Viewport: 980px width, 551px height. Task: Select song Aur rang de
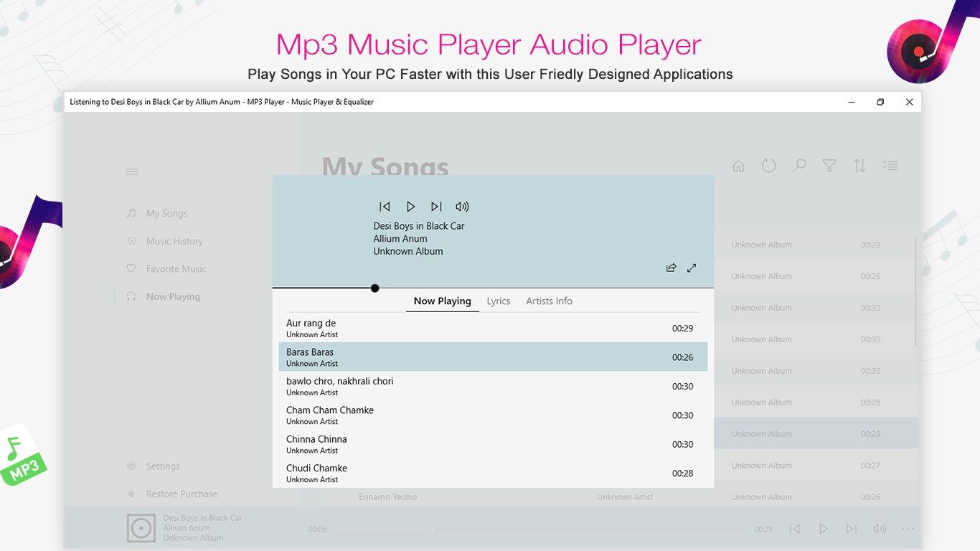click(x=493, y=328)
